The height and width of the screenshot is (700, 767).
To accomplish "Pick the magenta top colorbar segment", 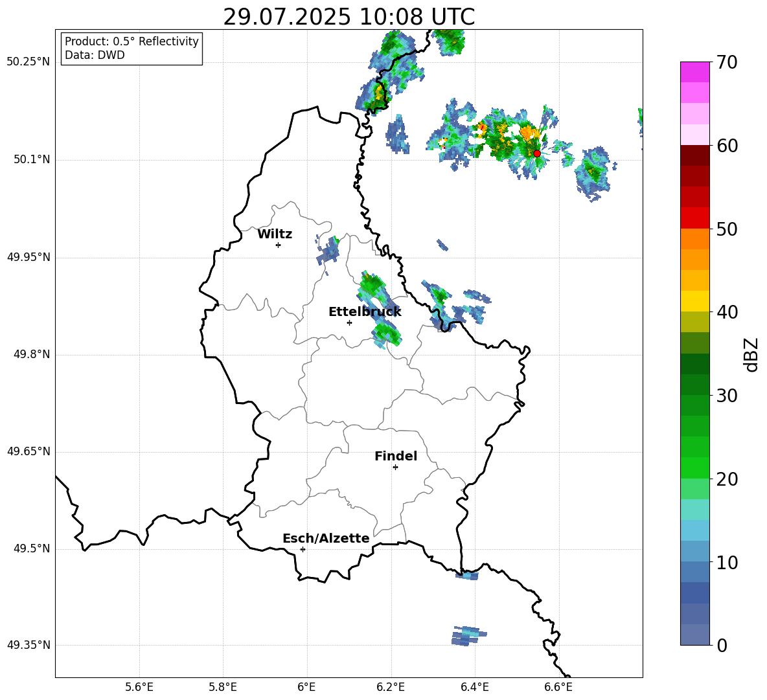I will click(694, 72).
